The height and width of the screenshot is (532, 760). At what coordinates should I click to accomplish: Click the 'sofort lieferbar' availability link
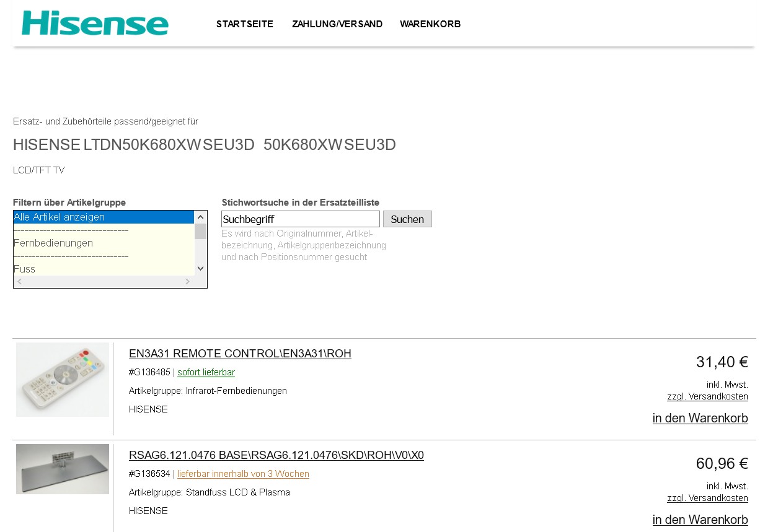(206, 372)
